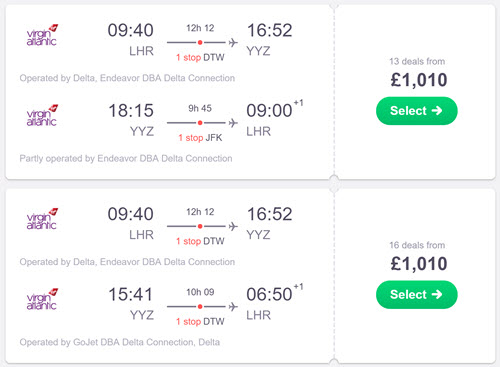Click Virgin Atlantic logo on 15:41 return flight
Image resolution: width=500 pixels, height=367 pixels.
tap(42, 299)
